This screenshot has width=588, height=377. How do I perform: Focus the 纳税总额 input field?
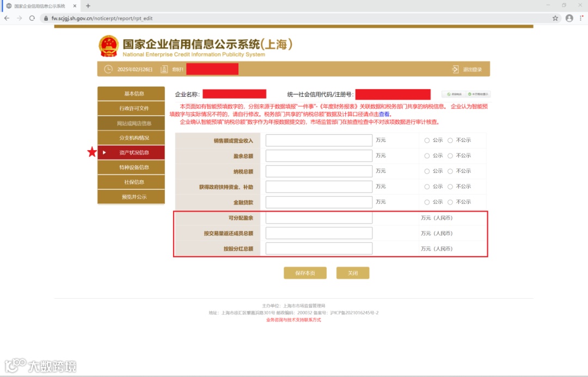pos(318,171)
